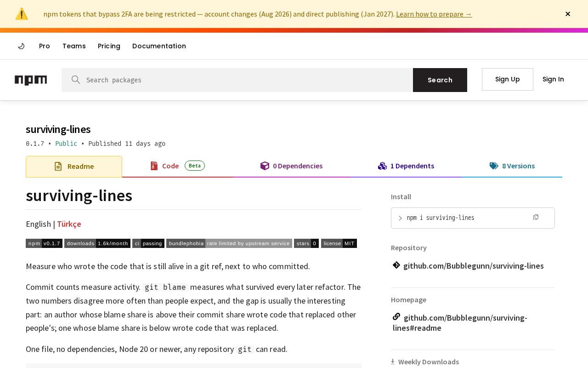Switch to the 8 Versions tab

512,166
